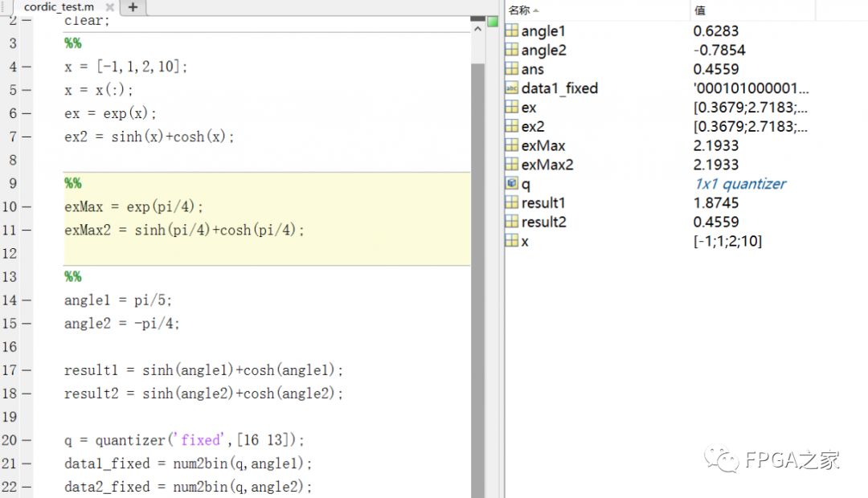This screenshot has width=868, height=498.
Task: Click the %% section marker on line 3
Action: 72,43
